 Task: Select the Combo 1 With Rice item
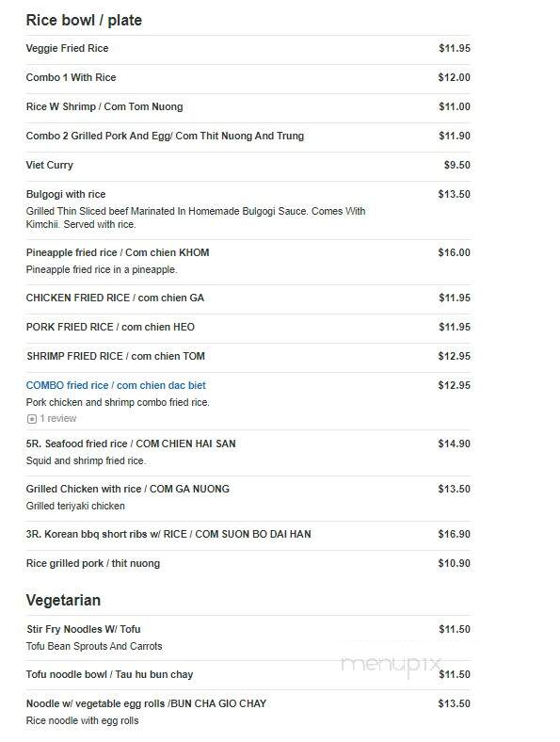pyautogui.click(x=71, y=77)
